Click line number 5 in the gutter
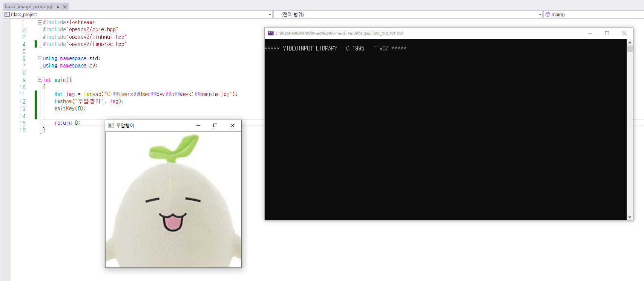Screen dimensions: 644x281 (24, 51)
